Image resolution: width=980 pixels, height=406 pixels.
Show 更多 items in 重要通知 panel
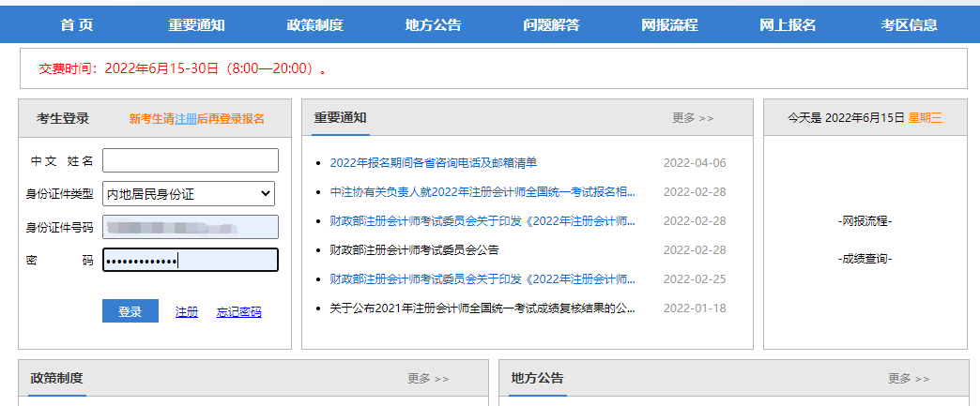click(x=693, y=118)
